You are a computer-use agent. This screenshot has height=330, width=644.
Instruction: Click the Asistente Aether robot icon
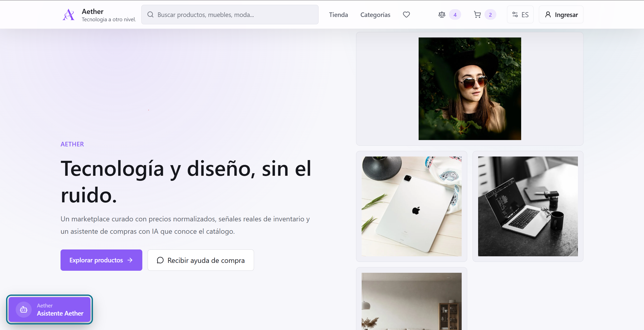24,309
